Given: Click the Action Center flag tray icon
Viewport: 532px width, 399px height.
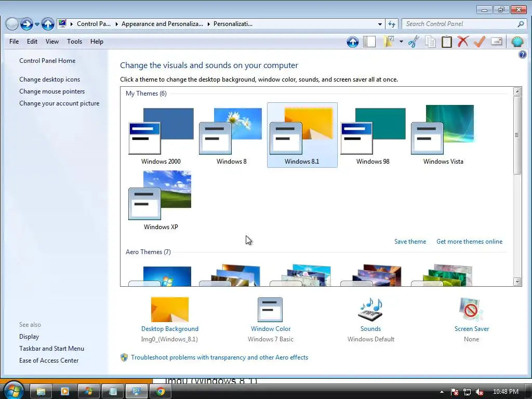Looking at the screenshot, I should point(454,392).
